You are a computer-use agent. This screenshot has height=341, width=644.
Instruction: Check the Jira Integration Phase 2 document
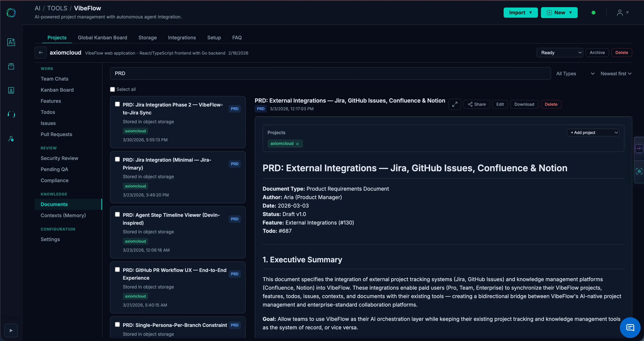117,104
